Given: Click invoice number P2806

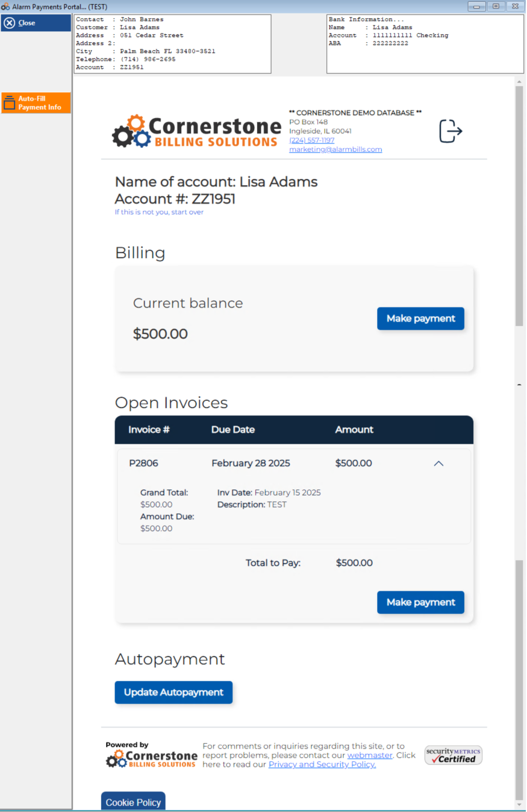Looking at the screenshot, I should [144, 464].
